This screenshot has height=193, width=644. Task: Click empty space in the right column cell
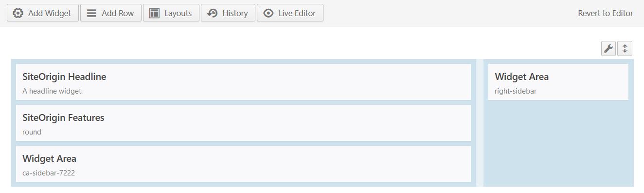click(558, 144)
